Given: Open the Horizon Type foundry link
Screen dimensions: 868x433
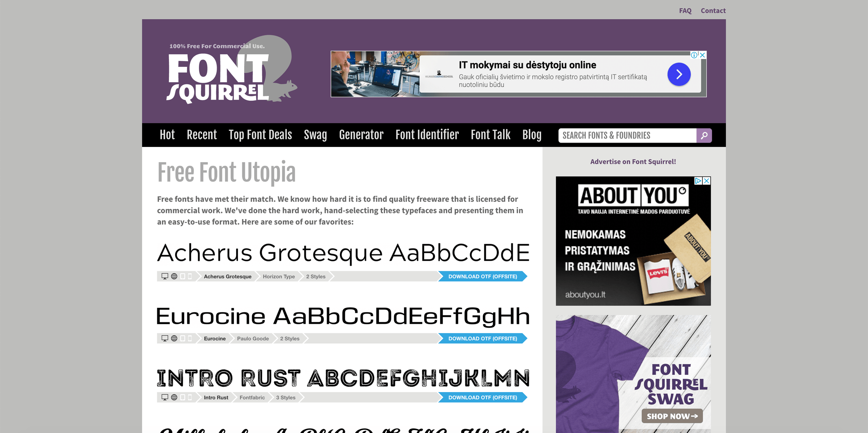Looking at the screenshot, I should click(x=279, y=276).
